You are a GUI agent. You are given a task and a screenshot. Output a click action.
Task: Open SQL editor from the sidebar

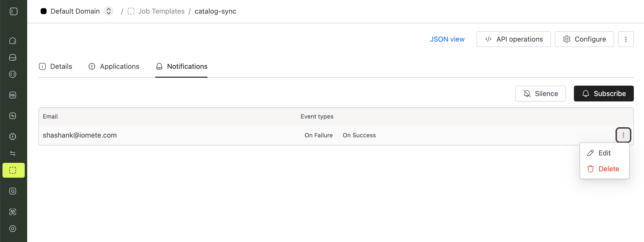tap(13, 95)
